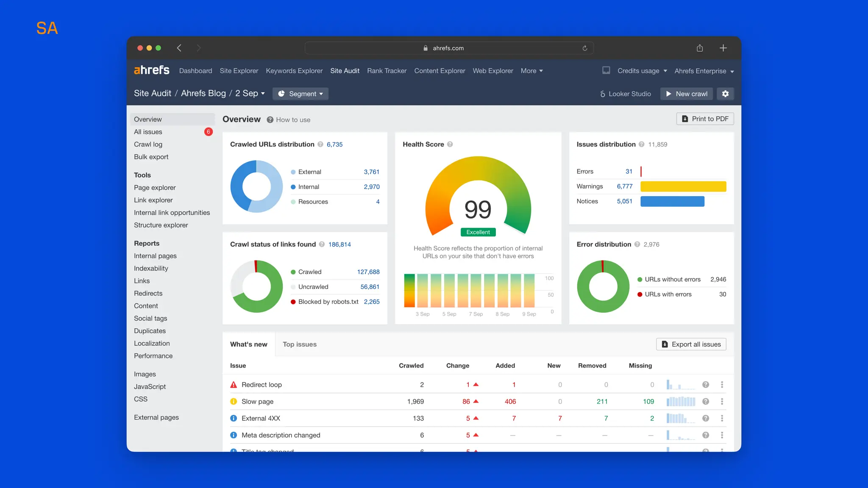Click question mark icon in Slow page row
The image size is (868, 488).
[x=706, y=402]
